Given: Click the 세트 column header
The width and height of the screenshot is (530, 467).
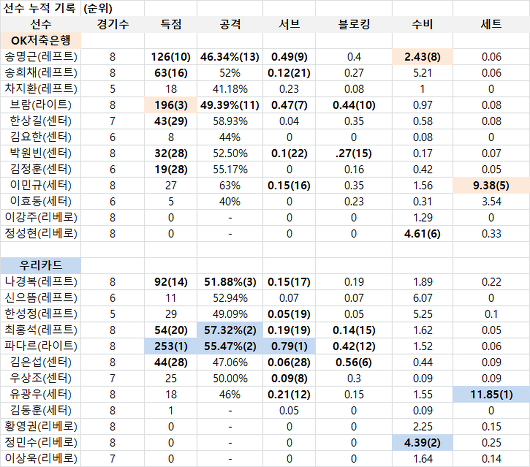Looking at the screenshot, I should 491,24.
